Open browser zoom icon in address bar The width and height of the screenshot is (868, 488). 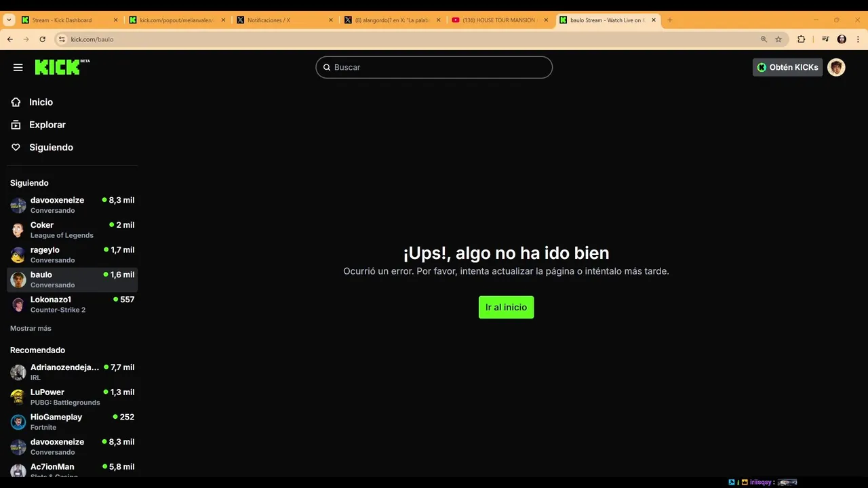coord(764,39)
